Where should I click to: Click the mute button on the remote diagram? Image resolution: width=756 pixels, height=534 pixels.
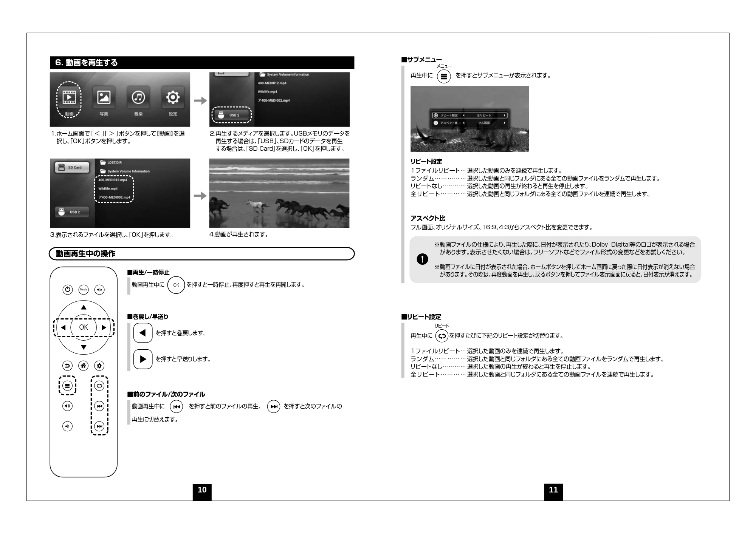point(99,290)
